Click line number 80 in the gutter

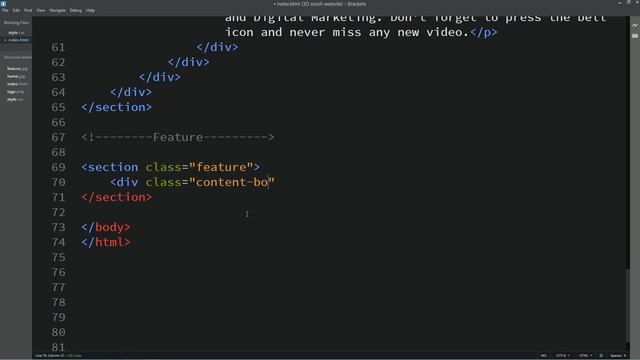[x=58, y=332]
